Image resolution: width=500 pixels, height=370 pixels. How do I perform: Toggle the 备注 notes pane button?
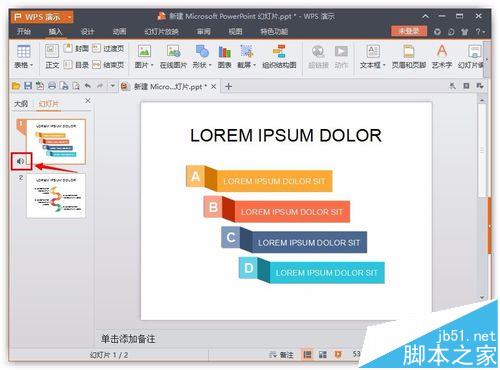(x=281, y=355)
